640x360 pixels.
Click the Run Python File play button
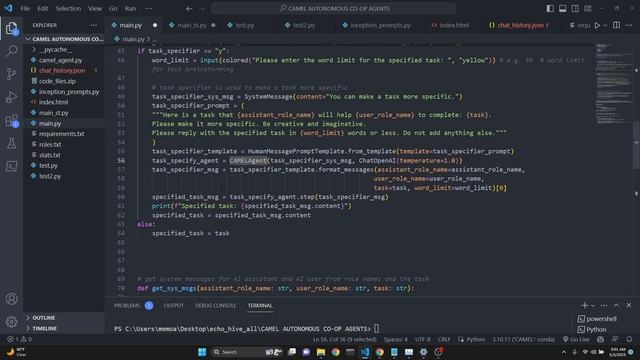tap(597, 25)
